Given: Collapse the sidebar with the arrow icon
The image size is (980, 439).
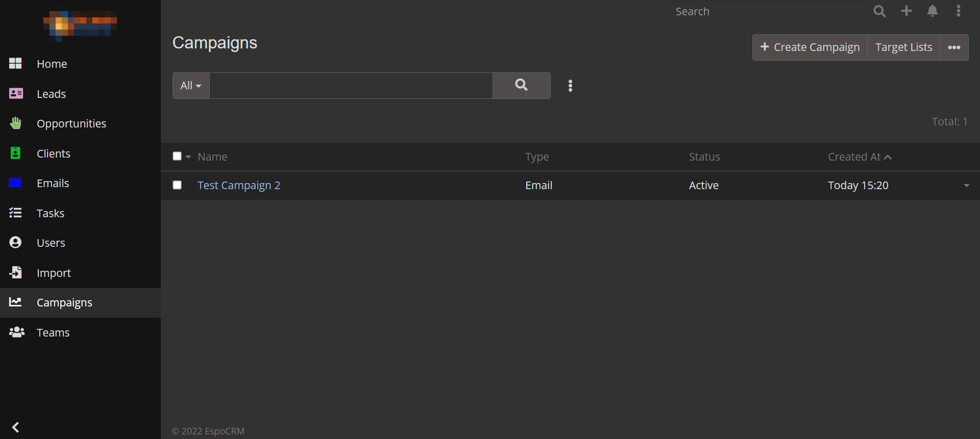Looking at the screenshot, I should click(16, 427).
